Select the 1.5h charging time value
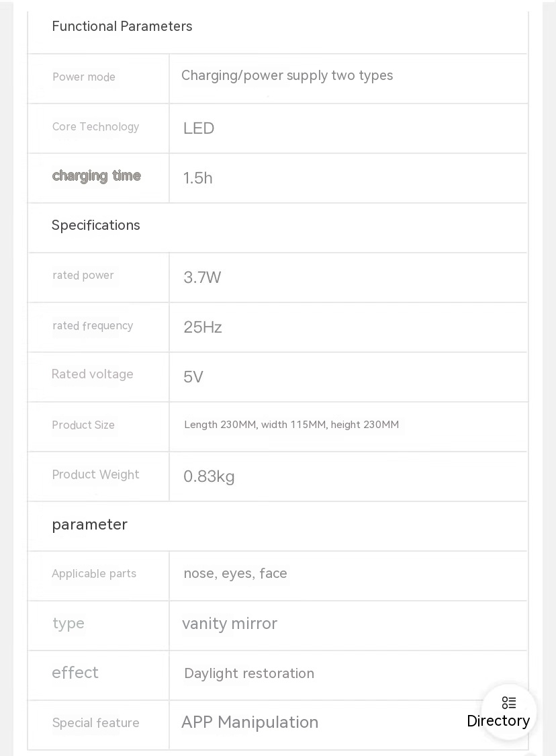The height and width of the screenshot is (756, 556). click(x=198, y=178)
